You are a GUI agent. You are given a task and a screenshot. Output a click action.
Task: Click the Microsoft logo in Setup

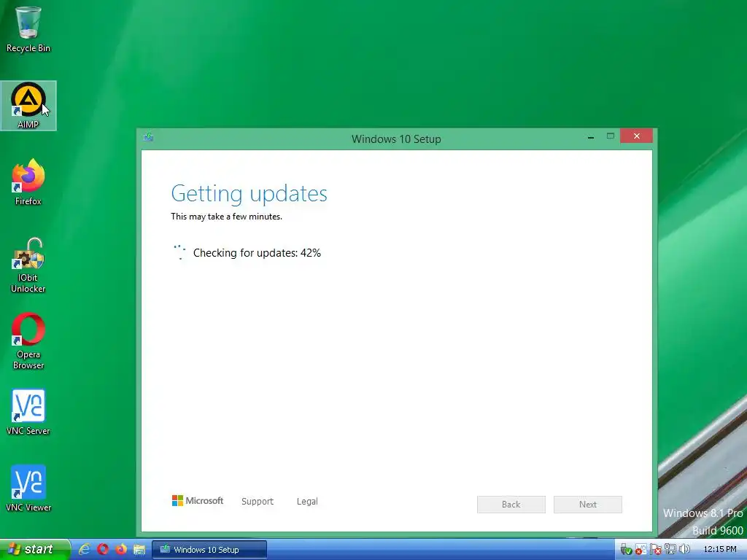tap(197, 500)
